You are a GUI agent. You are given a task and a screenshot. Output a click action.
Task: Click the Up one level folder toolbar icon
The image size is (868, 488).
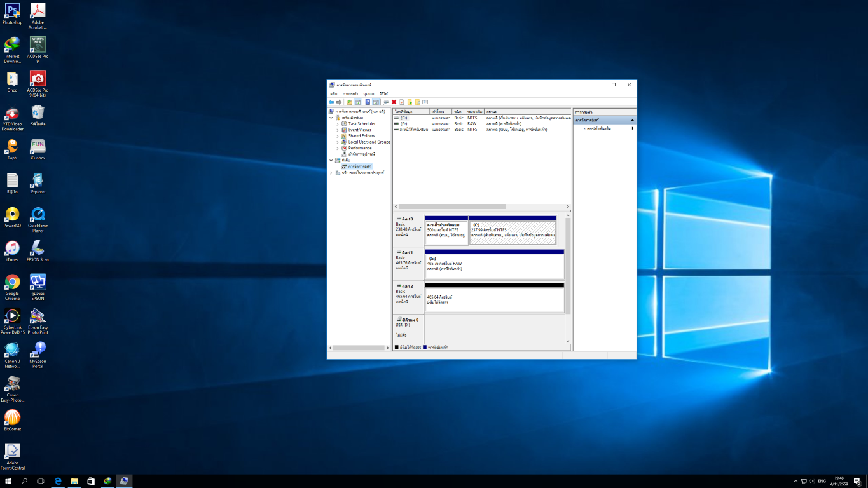pos(349,102)
